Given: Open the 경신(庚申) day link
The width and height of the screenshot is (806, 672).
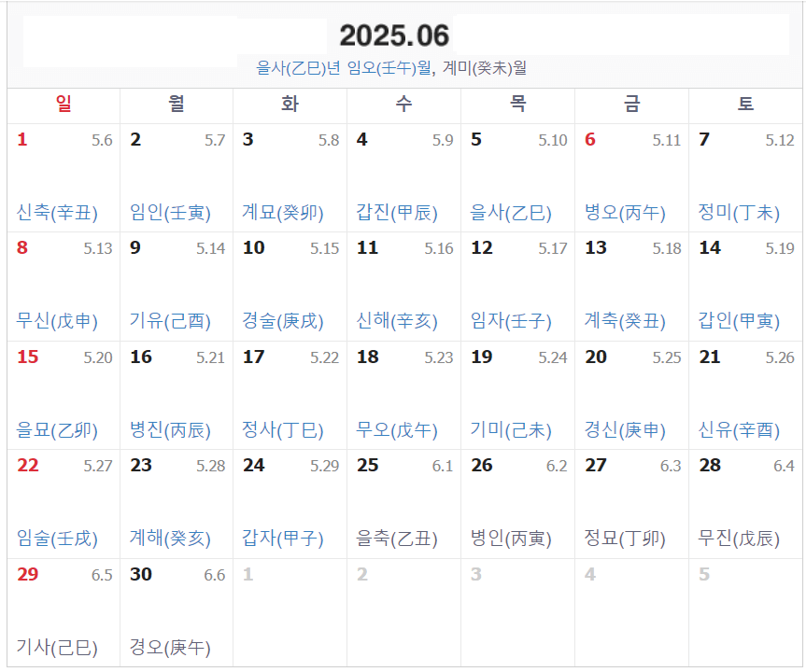Looking at the screenshot, I should click(625, 429).
